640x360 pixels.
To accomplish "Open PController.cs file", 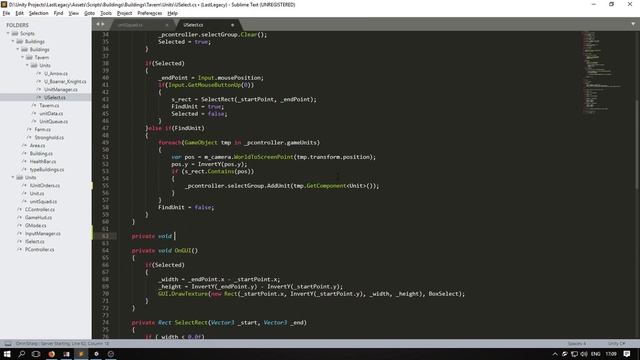I will [x=40, y=249].
